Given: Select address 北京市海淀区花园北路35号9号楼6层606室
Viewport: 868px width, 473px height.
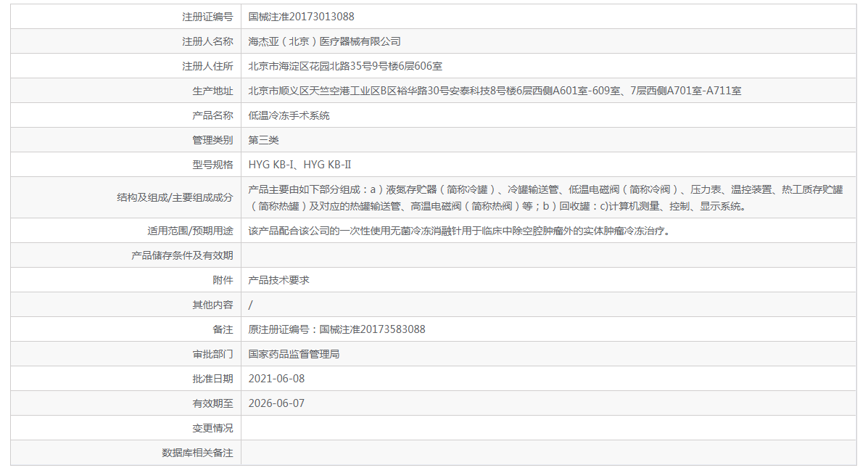Looking at the screenshot, I should point(345,67).
